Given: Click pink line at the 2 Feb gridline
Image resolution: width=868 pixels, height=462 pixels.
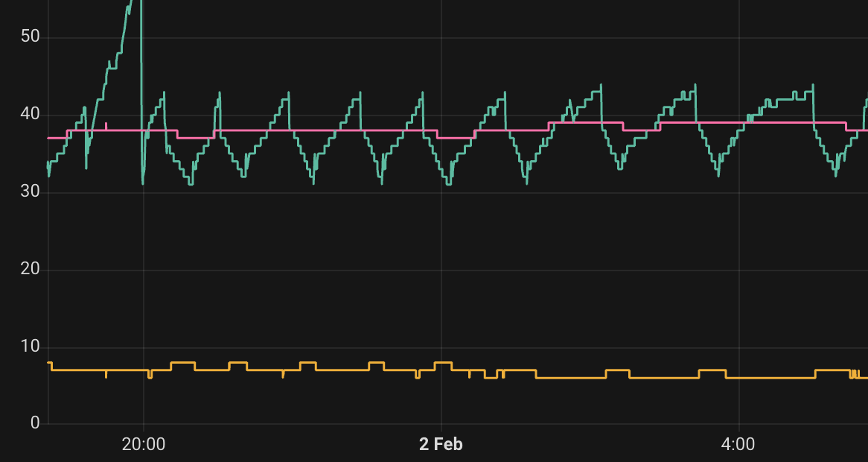Looking at the screenshot, I should click(441, 138).
